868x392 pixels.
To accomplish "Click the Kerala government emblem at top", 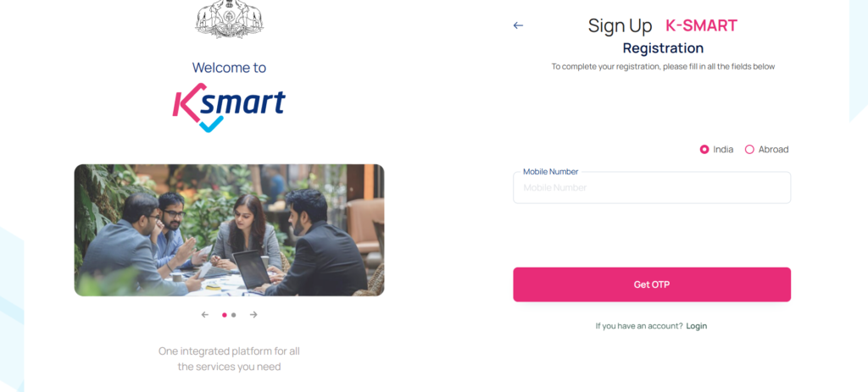I will (229, 19).
